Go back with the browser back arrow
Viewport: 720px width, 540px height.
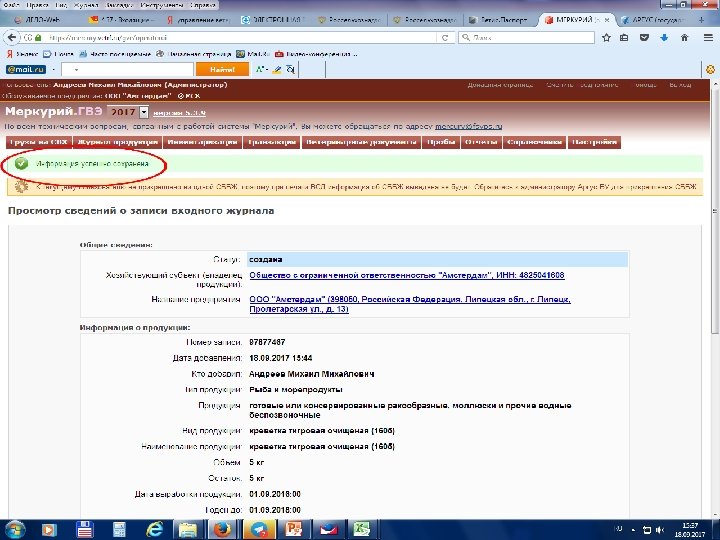pyautogui.click(x=12, y=38)
